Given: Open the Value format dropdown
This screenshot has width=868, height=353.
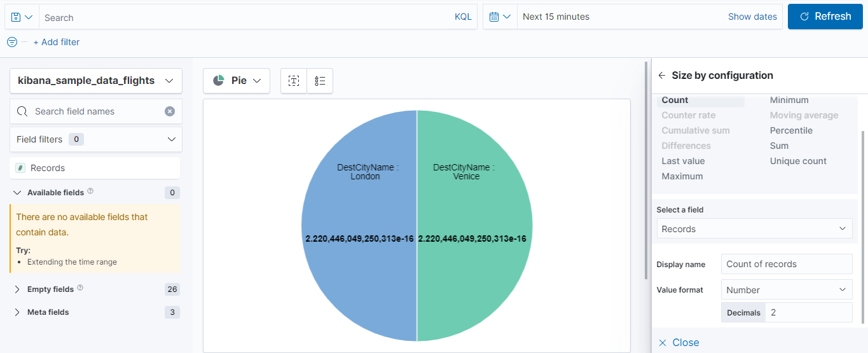Looking at the screenshot, I should coord(787,289).
